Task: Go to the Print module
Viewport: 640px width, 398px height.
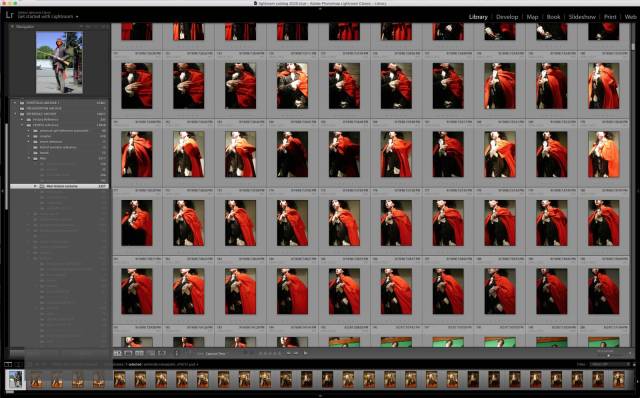Action: [610, 17]
